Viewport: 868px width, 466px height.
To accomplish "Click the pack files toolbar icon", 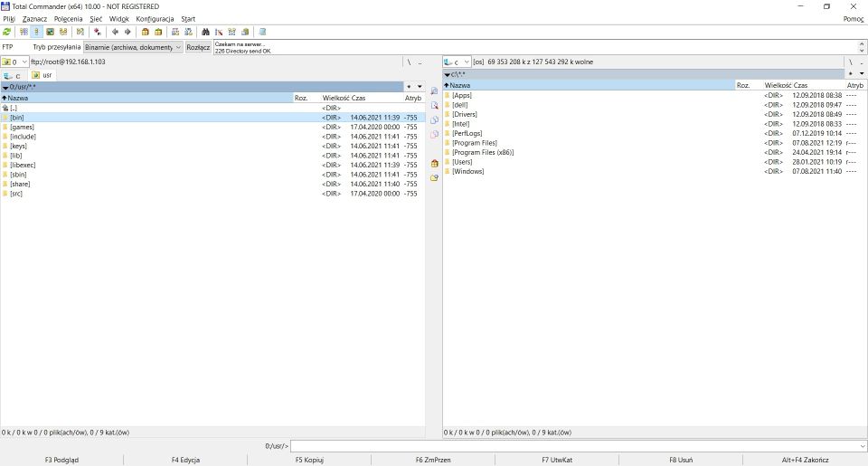I will (x=145, y=32).
